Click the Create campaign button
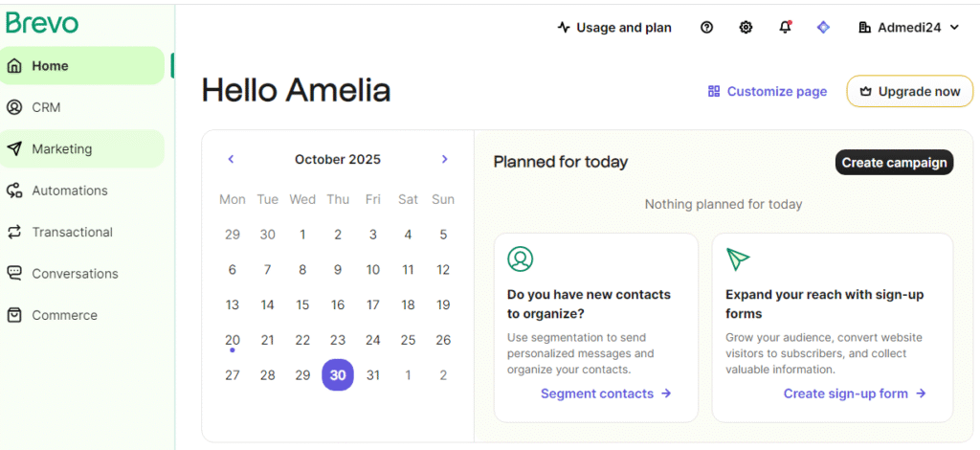 (x=894, y=163)
